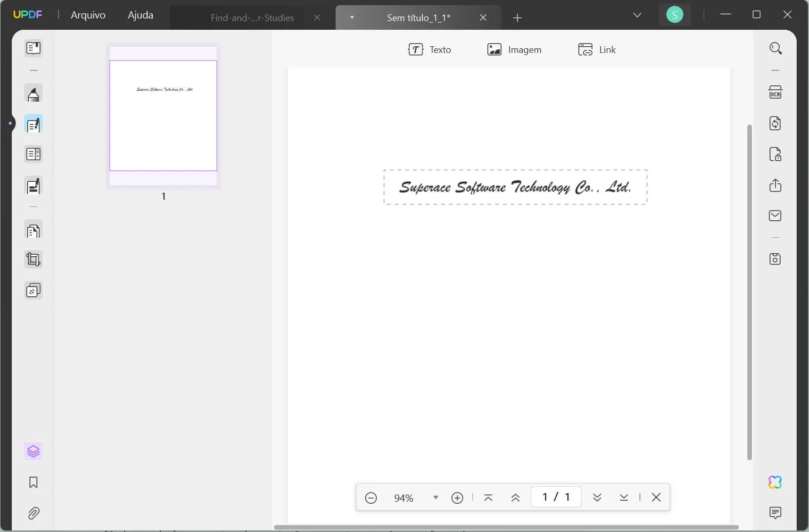Open the Reader mode icon
This screenshot has width=809, height=532.
click(33, 48)
